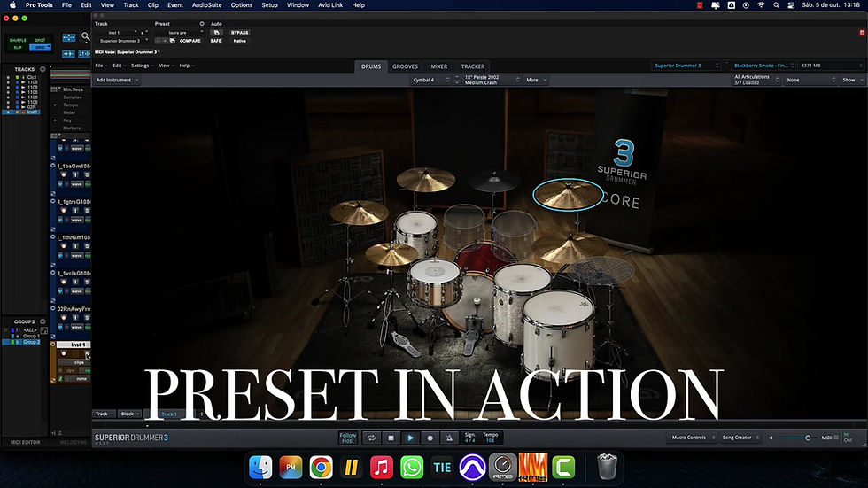Open the Add Instrument dropdown
This screenshot has width=868, height=488.
pyautogui.click(x=117, y=80)
